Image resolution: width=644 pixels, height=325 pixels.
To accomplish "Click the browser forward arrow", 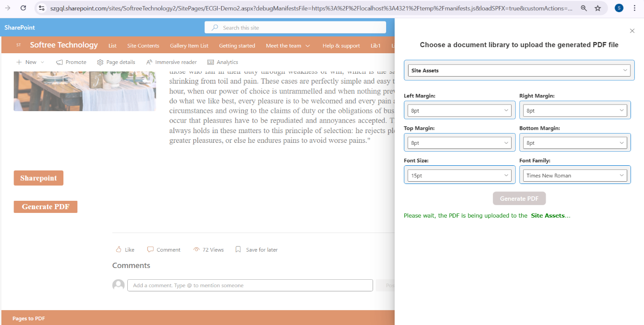I will (8, 8).
